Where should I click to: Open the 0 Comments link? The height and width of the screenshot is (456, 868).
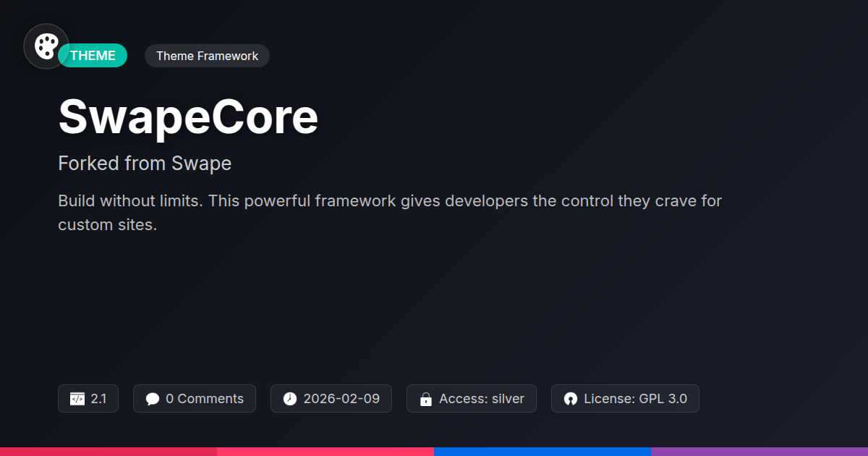[205, 399]
